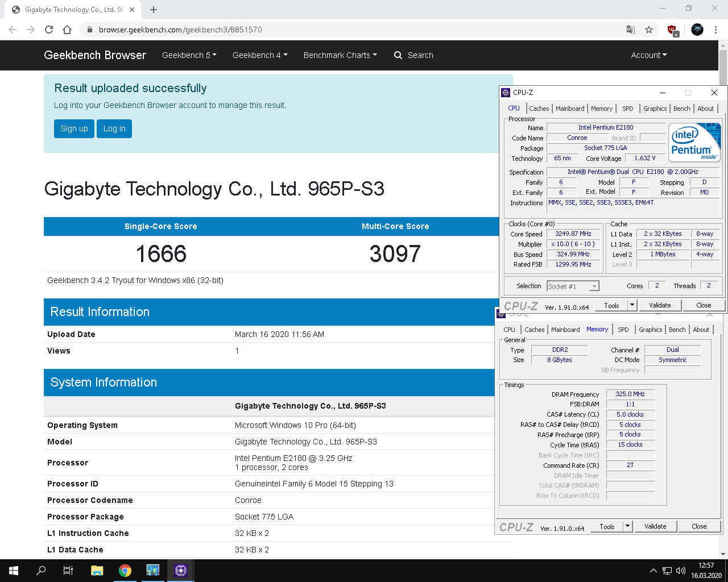Open Tools dropdown arrow in Memory CPU-Z window
The image size is (728, 582).
coord(627,526)
